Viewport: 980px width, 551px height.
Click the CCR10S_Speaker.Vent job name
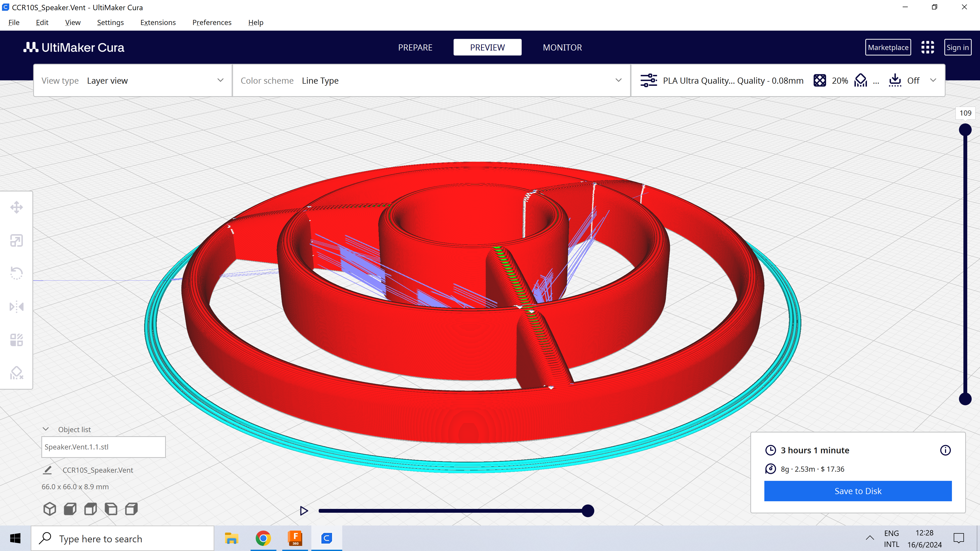[98, 470]
